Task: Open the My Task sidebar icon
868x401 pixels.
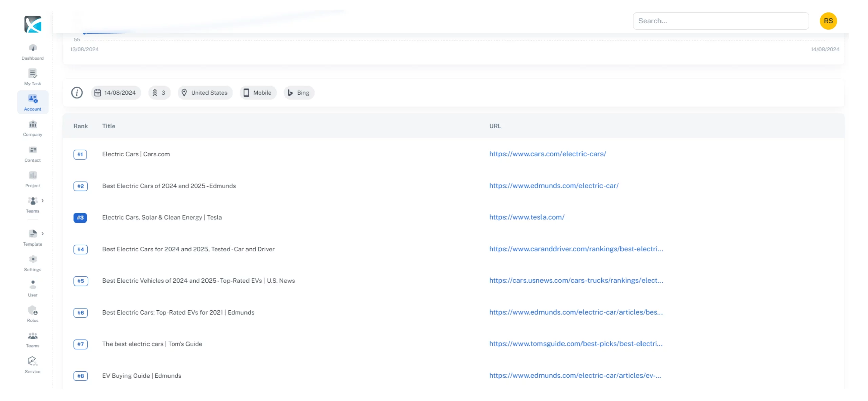Action: [33, 73]
